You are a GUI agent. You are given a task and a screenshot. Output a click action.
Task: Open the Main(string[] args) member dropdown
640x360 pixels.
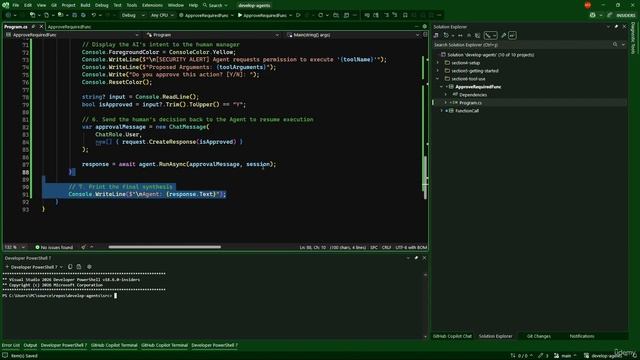(x=353, y=35)
